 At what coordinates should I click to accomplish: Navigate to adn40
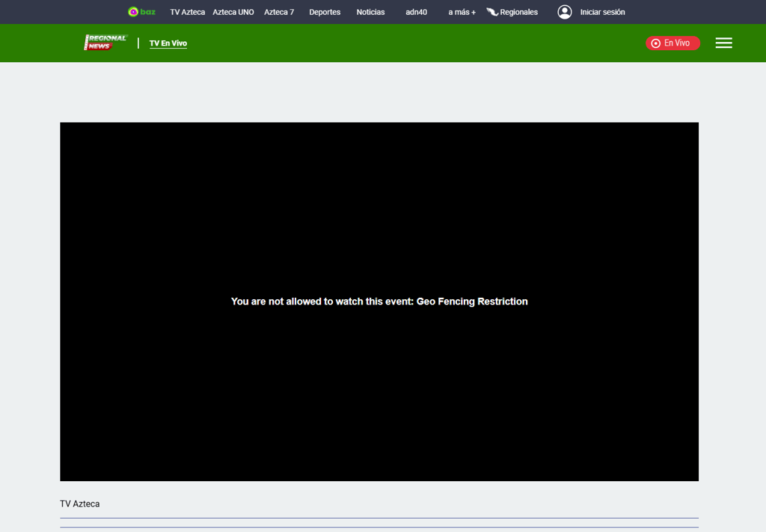416,12
